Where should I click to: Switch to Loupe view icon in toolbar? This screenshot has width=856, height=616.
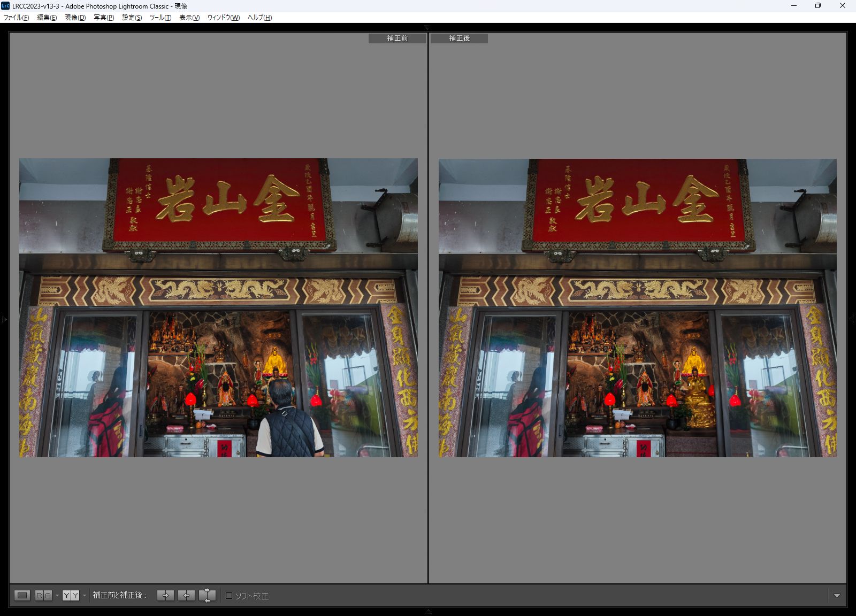pyautogui.click(x=22, y=595)
